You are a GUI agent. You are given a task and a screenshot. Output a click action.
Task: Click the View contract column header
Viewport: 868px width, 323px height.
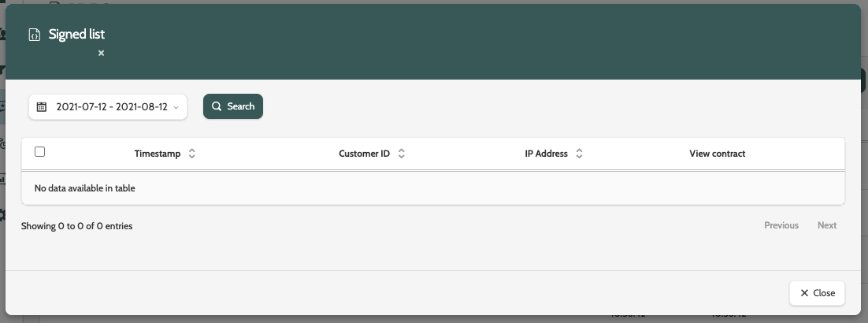pyautogui.click(x=718, y=154)
